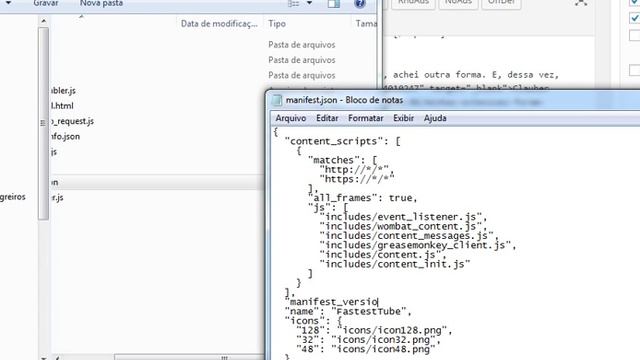
Task: Open the Formatar menu in Notepad
Action: coord(366,118)
